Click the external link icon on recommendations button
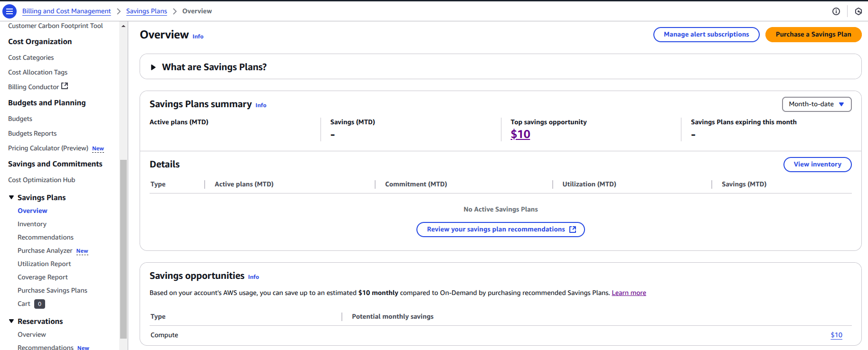Screen dimensions: 868x350 pyautogui.click(x=573, y=230)
